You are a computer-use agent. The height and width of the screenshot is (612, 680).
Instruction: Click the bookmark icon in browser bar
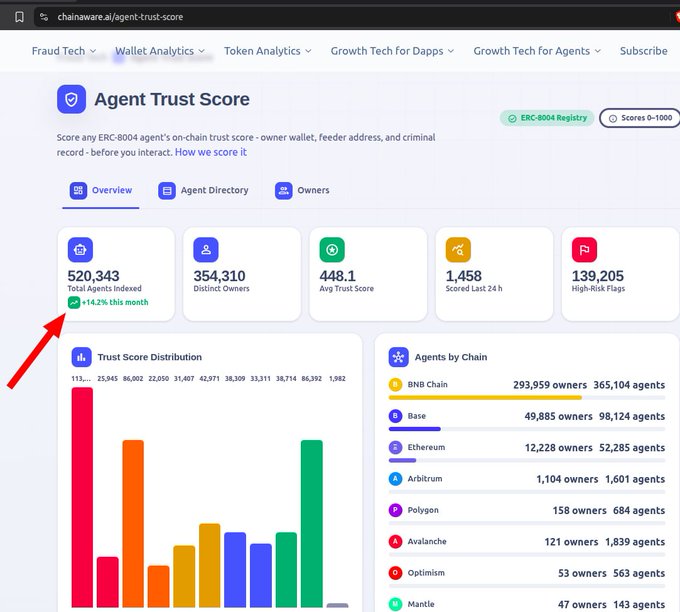[x=19, y=17]
